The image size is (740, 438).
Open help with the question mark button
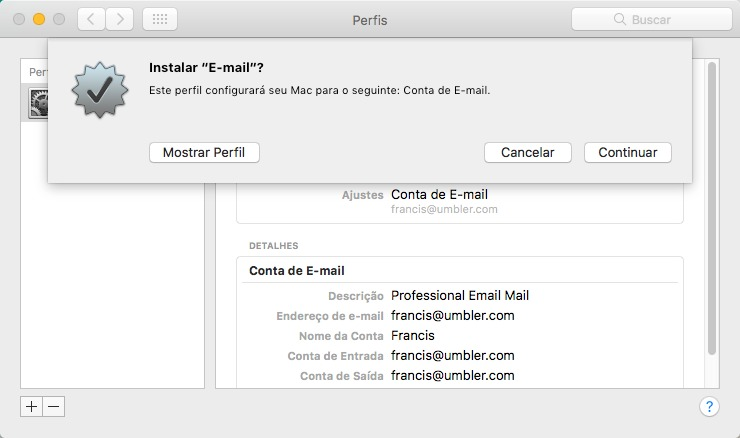[708, 406]
